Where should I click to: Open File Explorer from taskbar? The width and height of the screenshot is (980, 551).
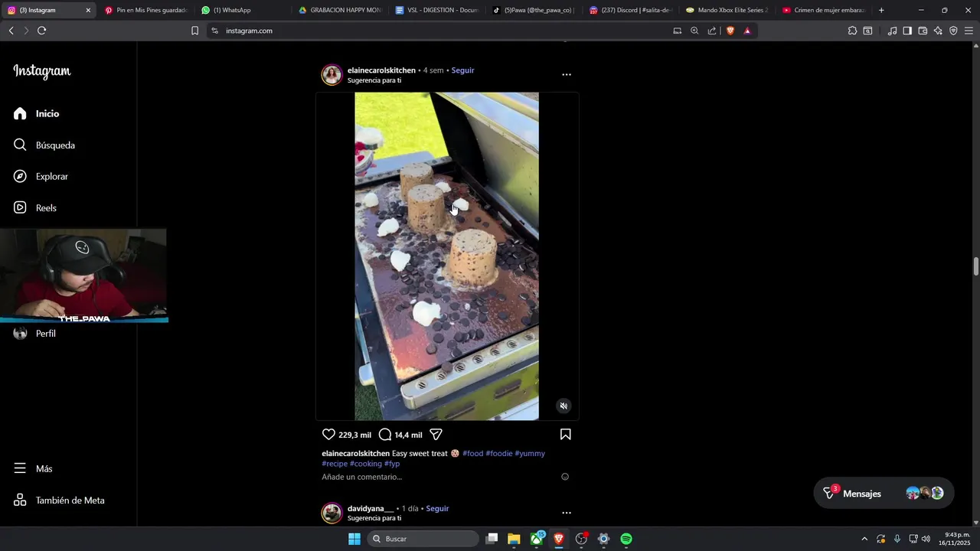pyautogui.click(x=514, y=539)
